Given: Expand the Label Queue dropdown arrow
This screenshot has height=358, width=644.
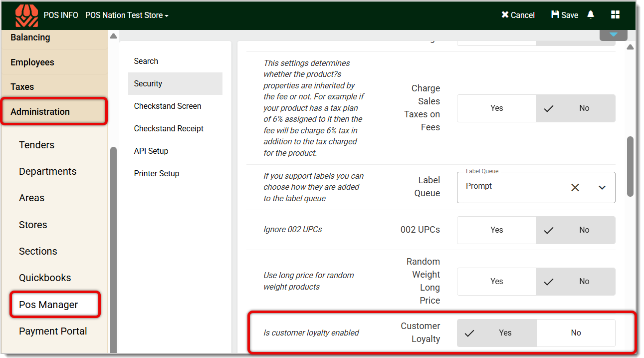Looking at the screenshot, I should [602, 188].
